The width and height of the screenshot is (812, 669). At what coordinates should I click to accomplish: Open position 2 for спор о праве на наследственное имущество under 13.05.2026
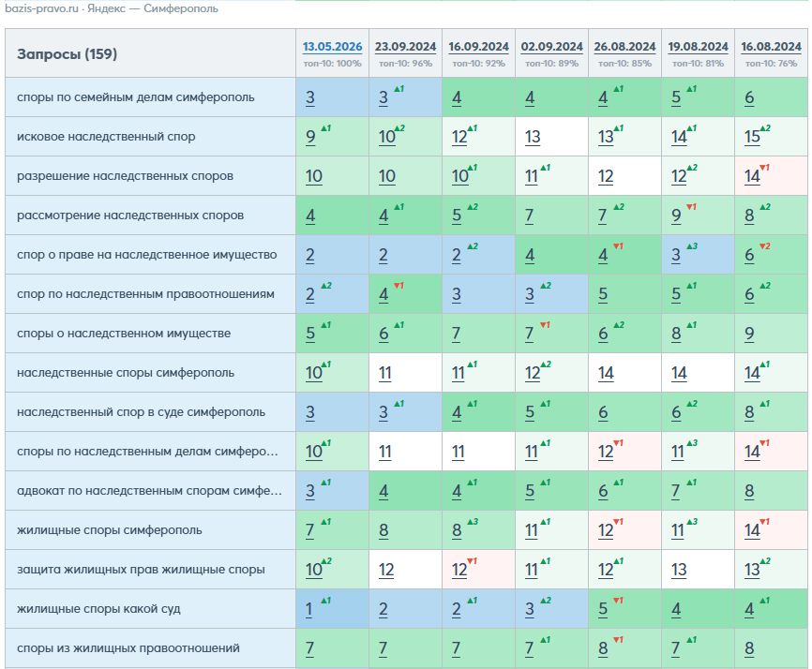click(x=310, y=255)
